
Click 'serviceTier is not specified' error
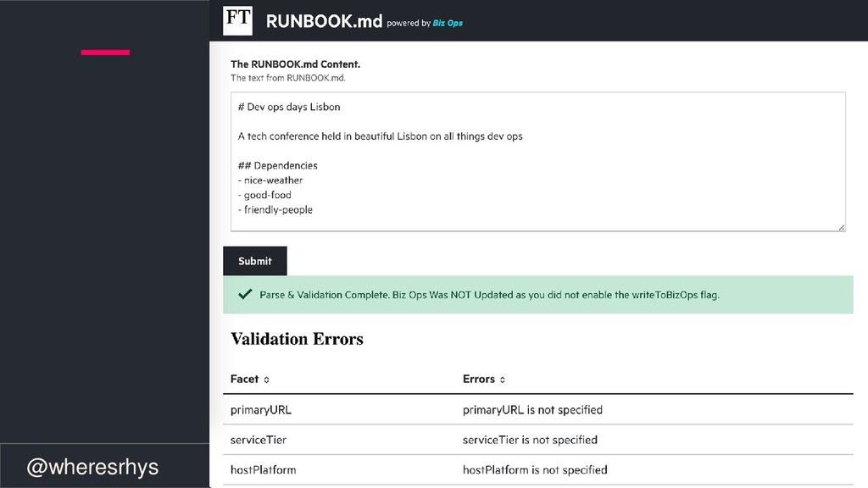(530, 440)
